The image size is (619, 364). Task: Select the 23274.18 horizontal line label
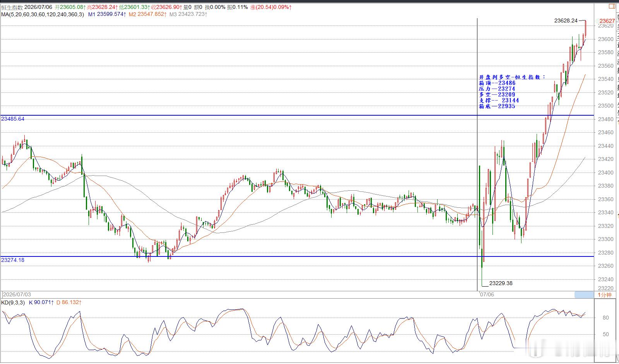pos(13,260)
